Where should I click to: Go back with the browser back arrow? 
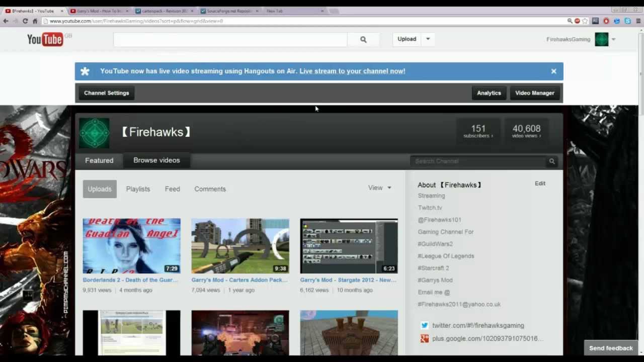coord(6,21)
